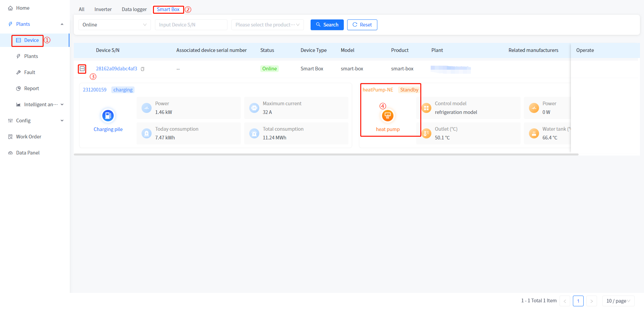Click the orange heat pump icon
This screenshot has width=644, height=309.
point(387,116)
